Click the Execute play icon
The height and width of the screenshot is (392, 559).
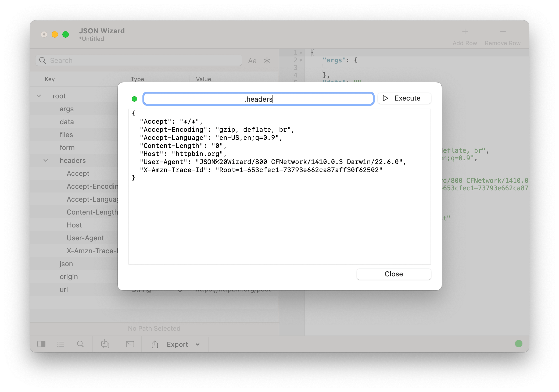tap(385, 98)
